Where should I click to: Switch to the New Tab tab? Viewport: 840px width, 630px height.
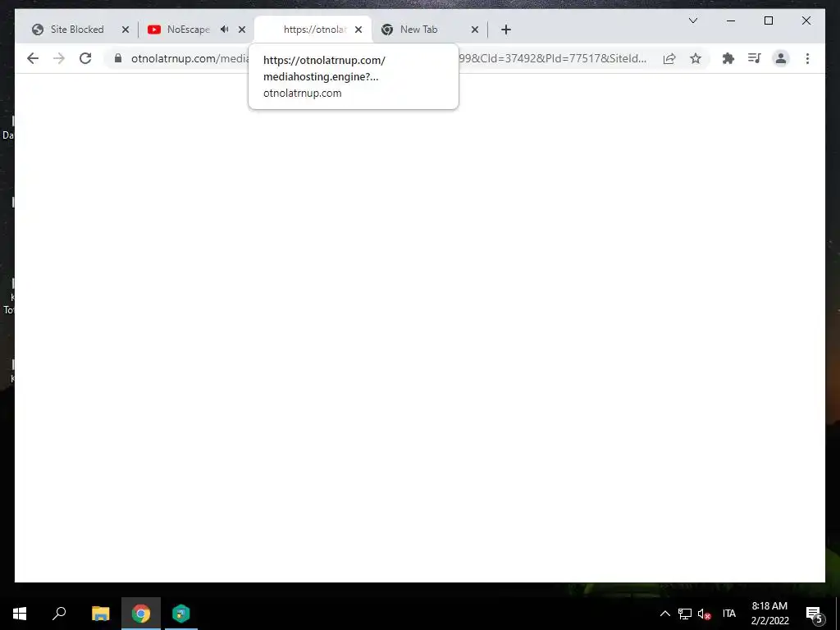[x=419, y=30]
